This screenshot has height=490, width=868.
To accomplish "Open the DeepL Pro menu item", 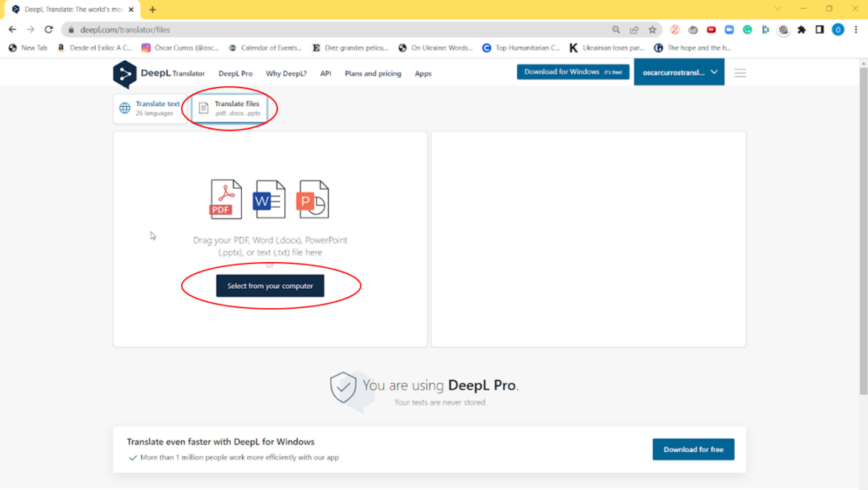I will 235,73.
